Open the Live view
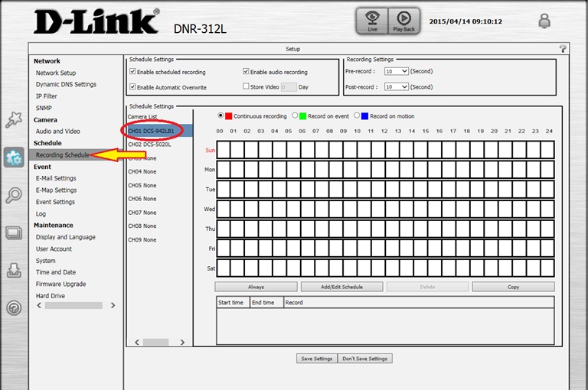This screenshot has height=390, width=588. 371,21
